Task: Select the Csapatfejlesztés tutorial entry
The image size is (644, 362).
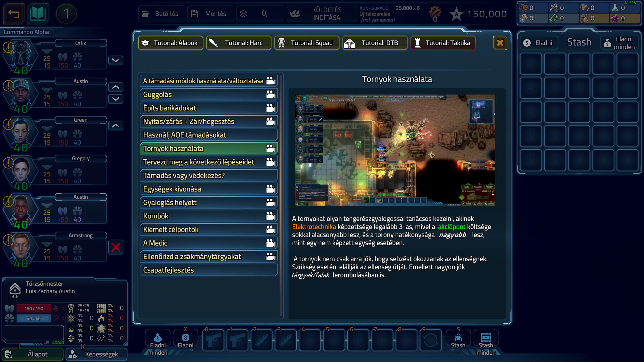Action: pos(209,270)
